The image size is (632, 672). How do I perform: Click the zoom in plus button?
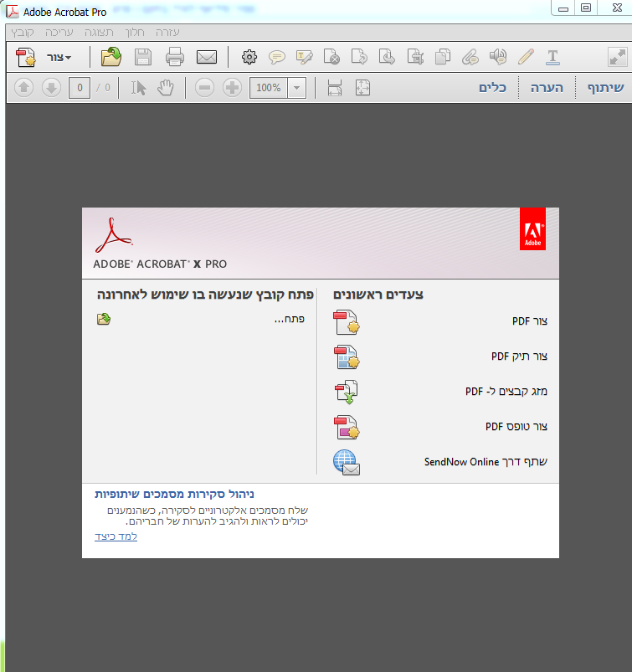232,88
